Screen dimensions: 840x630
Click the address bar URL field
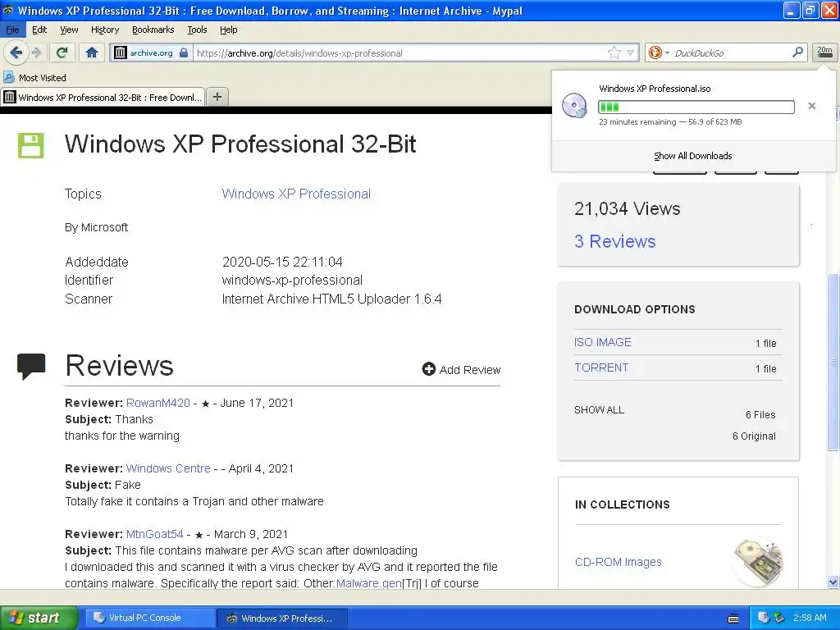pos(399,53)
